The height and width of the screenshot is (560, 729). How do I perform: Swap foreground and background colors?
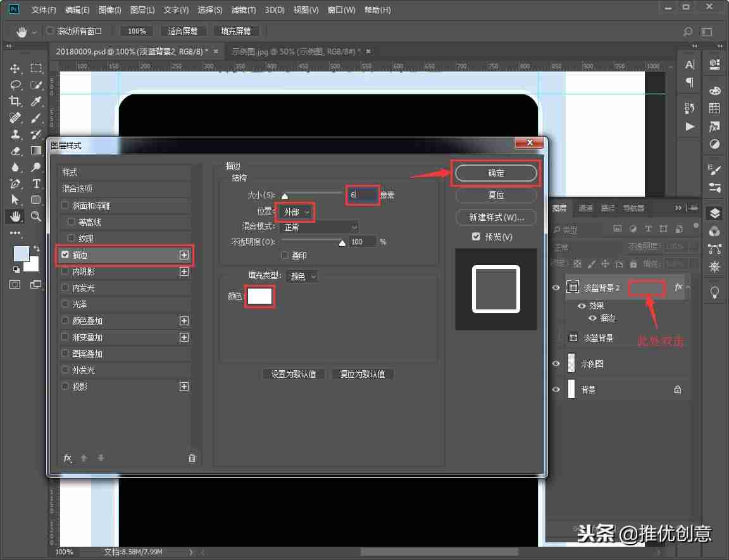[x=36, y=249]
